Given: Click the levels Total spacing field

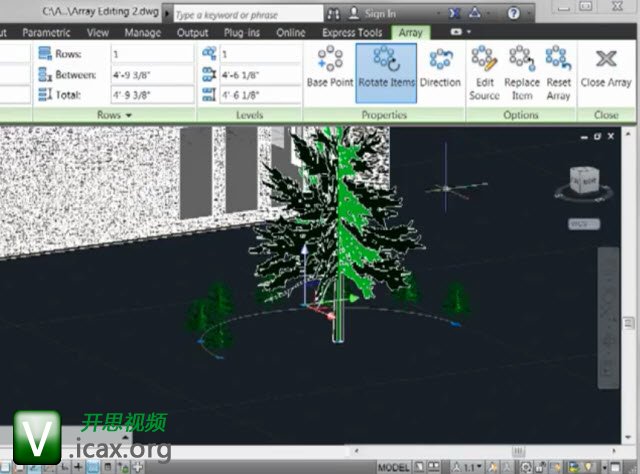Looking at the screenshot, I should pyautogui.click(x=260, y=95).
